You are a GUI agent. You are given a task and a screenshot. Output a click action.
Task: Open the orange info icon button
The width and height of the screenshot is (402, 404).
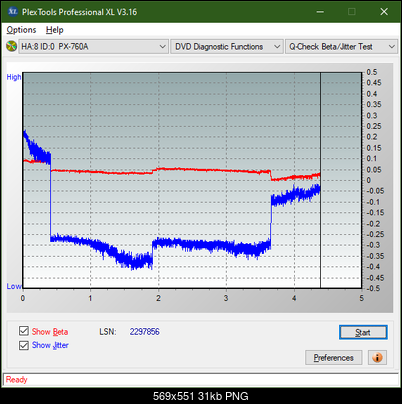click(x=377, y=358)
